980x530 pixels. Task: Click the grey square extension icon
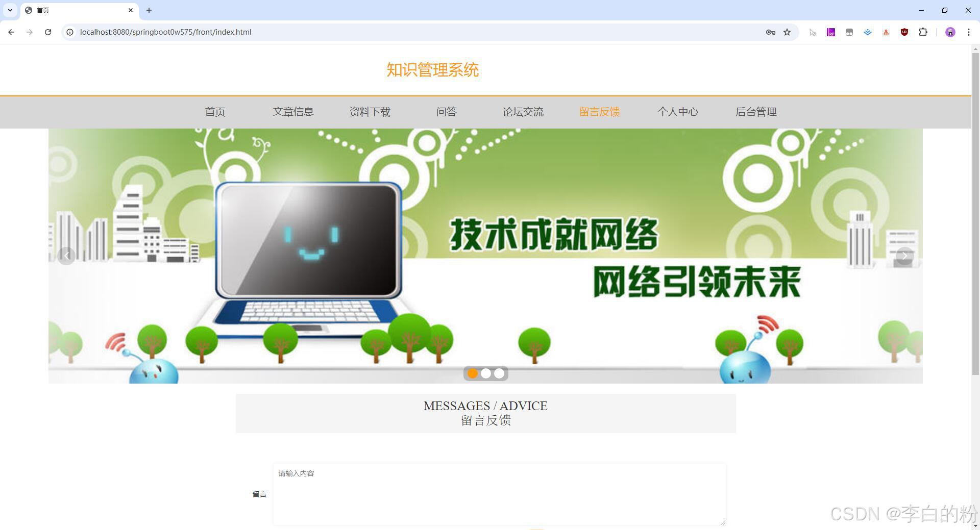pos(849,32)
